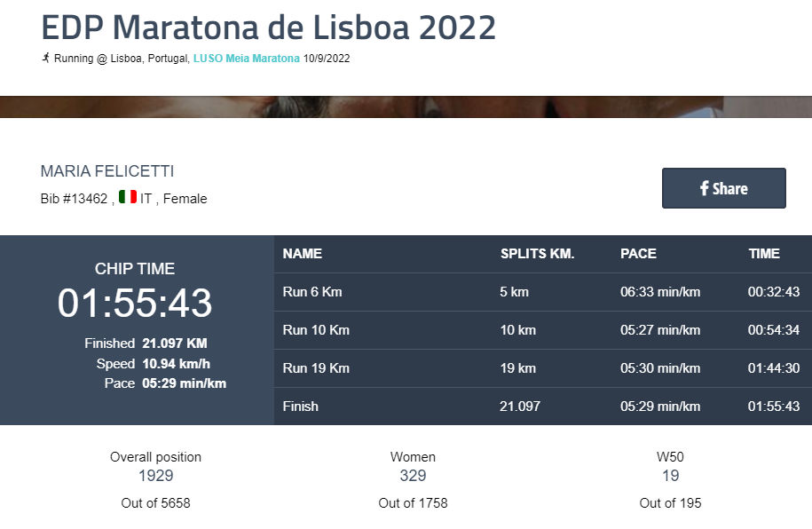Click the NAME column header
The image size is (812, 529).
tap(302, 254)
